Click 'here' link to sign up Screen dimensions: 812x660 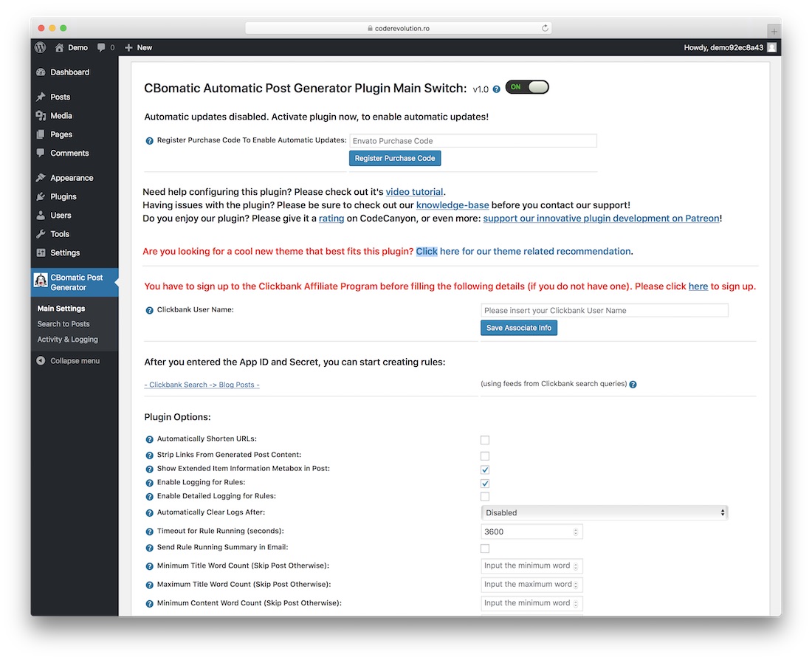coord(698,286)
